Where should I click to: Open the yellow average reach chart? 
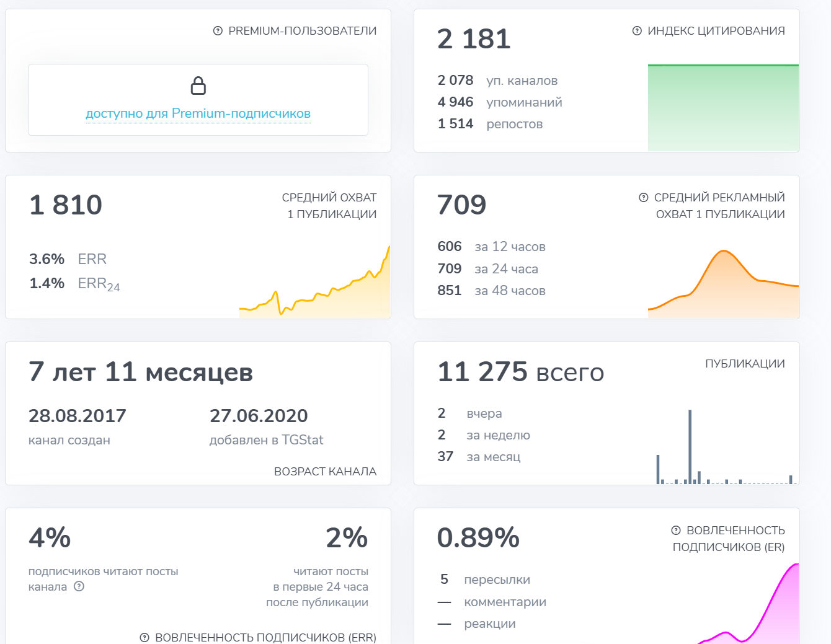pos(315,282)
